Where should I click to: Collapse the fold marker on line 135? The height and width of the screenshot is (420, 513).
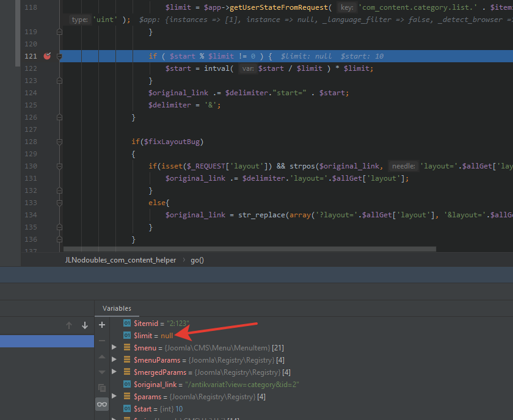point(60,227)
